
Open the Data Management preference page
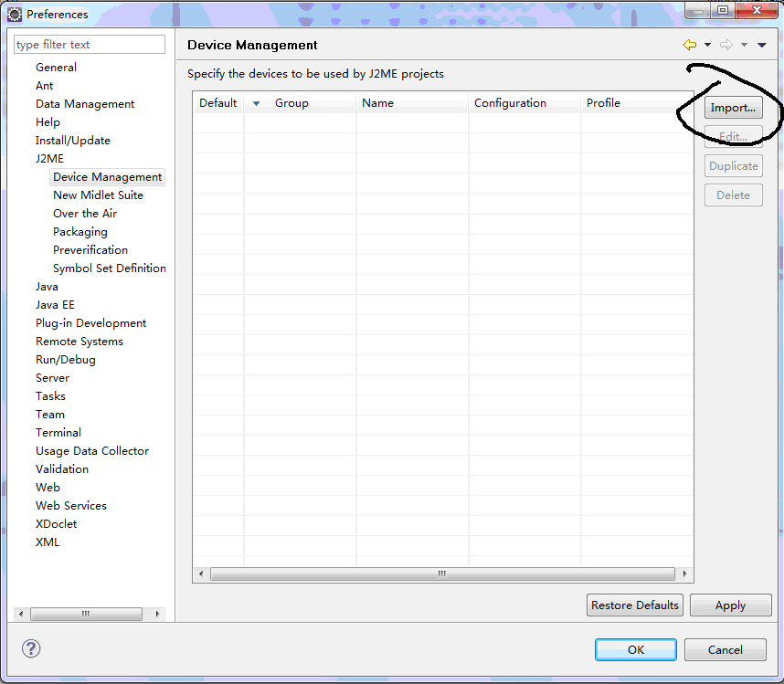[85, 104]
